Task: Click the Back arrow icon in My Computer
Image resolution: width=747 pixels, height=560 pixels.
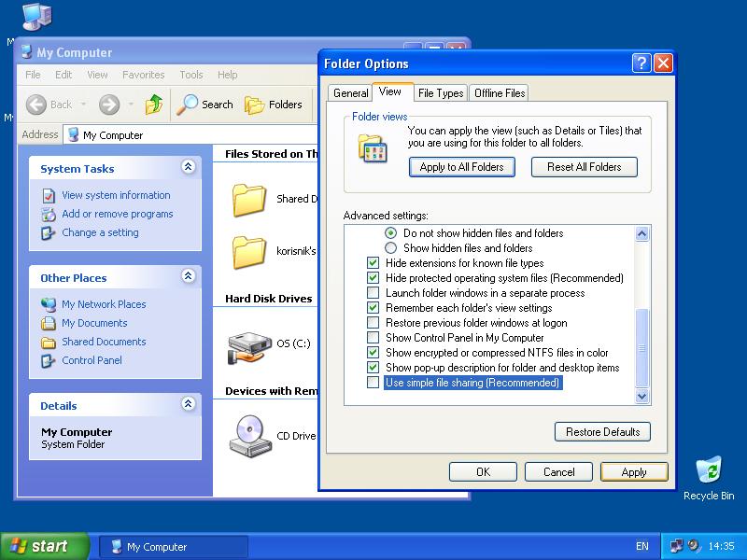Action: (36, 105)
